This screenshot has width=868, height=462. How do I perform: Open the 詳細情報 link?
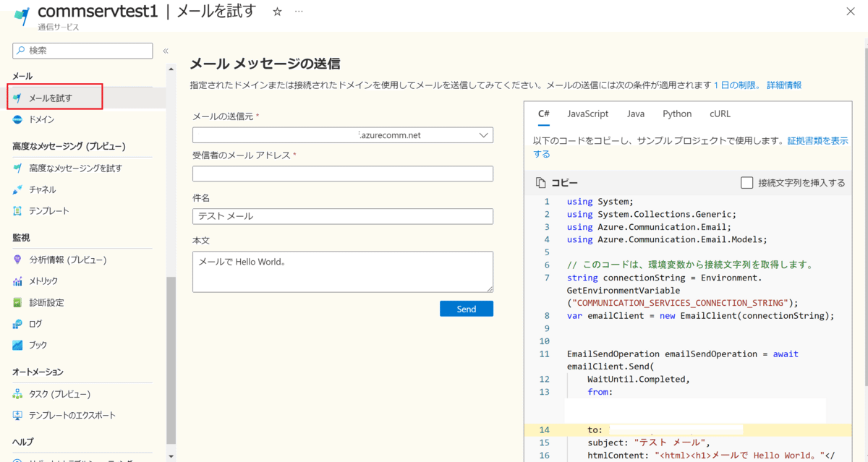pyautogui.click(x=784, y=85)
